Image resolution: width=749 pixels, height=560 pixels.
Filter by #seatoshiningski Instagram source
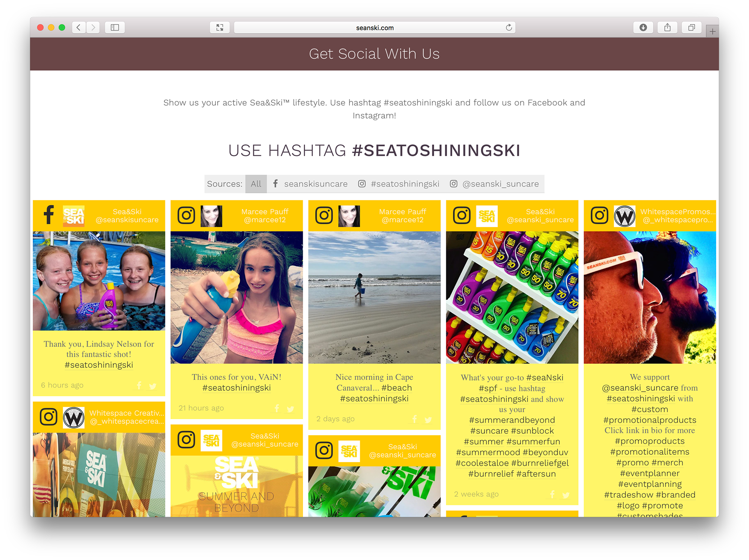[x=399, y=184]
